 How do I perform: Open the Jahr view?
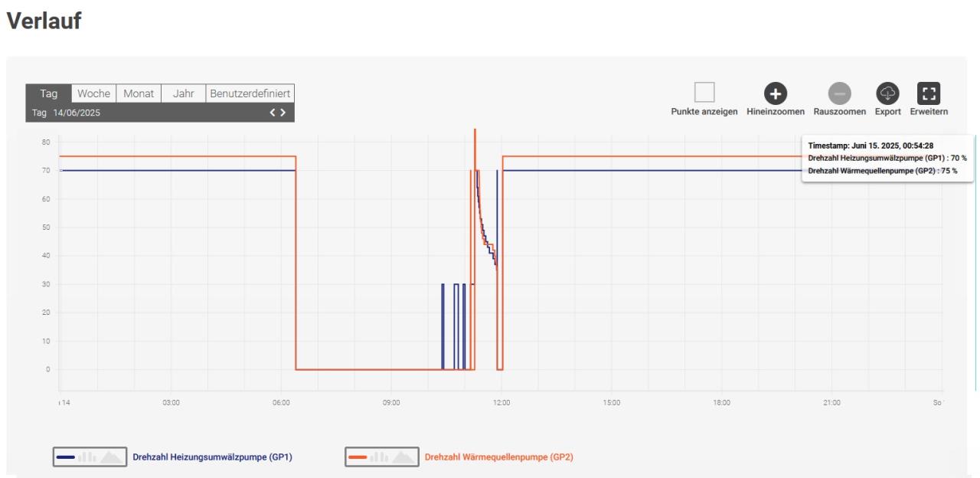pyautogui.click(x=183, y=93)
